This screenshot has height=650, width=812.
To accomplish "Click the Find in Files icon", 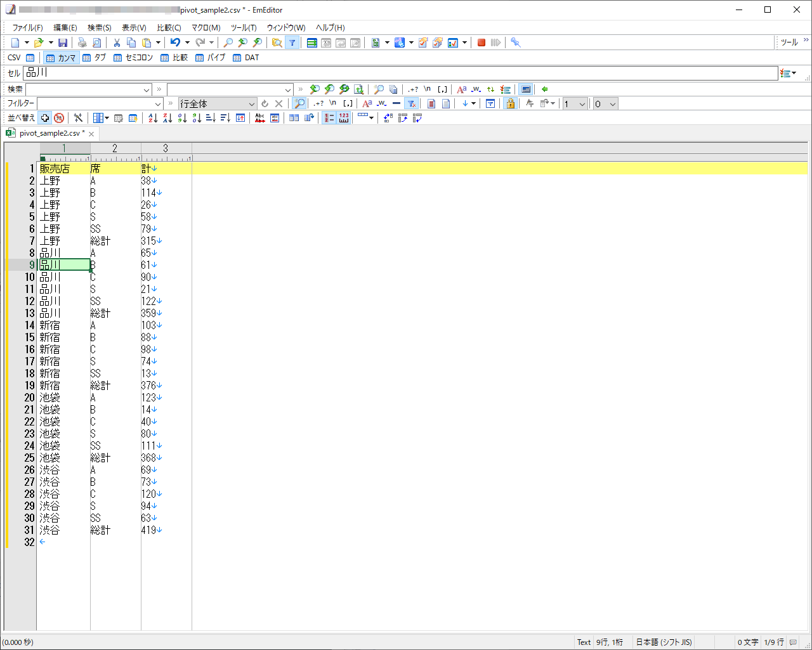I will (x=277, y=42).
